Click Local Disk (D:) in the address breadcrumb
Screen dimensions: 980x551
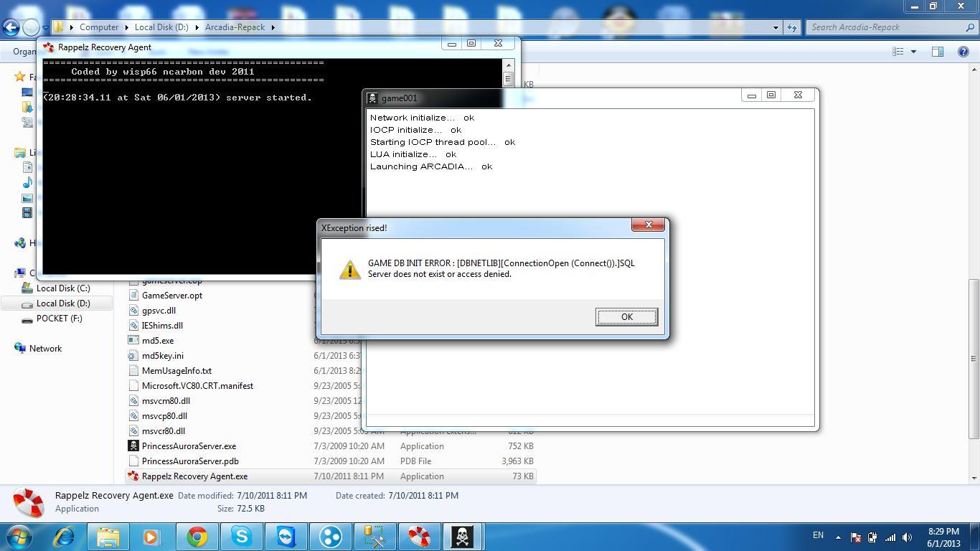(161, 27)
